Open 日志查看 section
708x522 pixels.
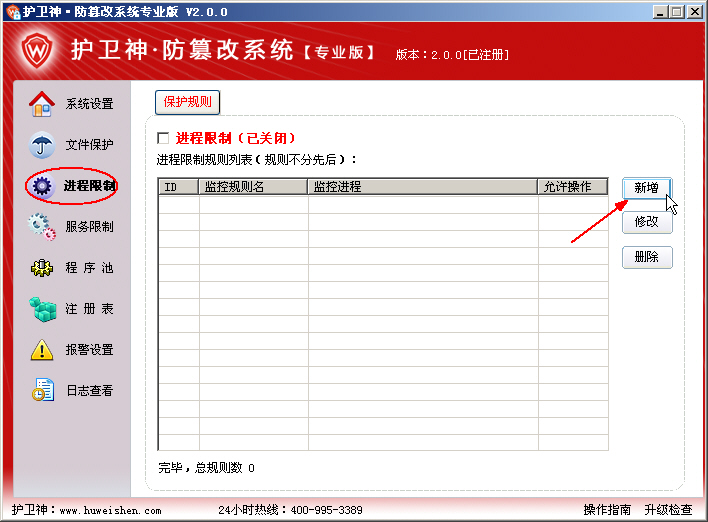point(89,391)
